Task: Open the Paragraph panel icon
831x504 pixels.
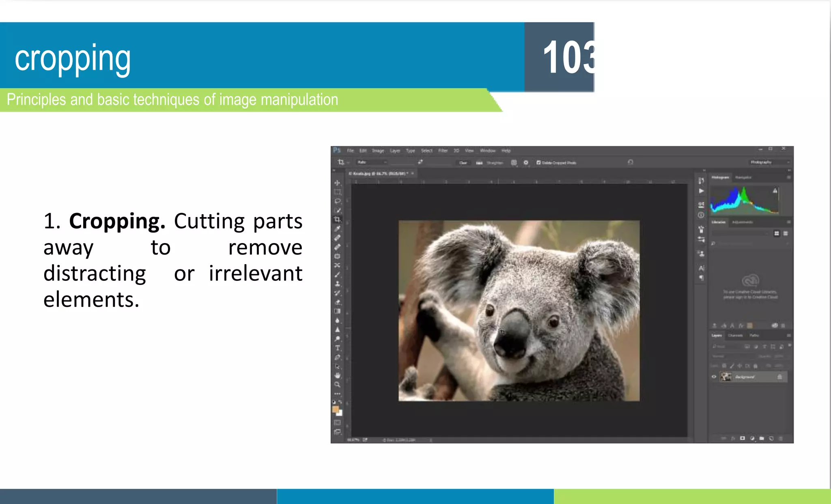Action: click(701, 278)
